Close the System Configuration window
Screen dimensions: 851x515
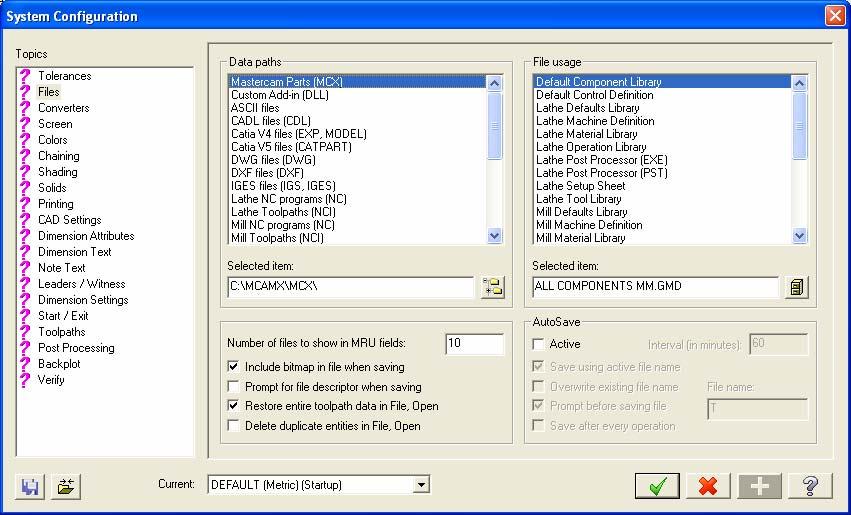835,16
